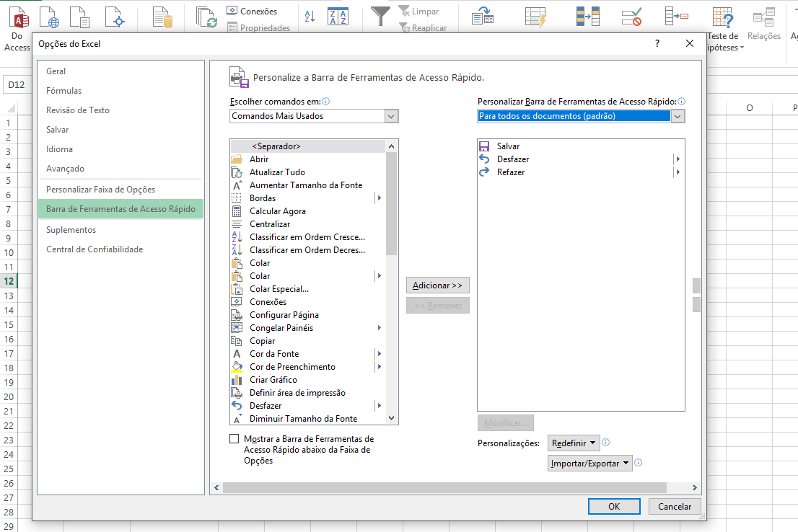This screenshot has height=532, width=798.
Task: Select Salvar in Quick Access list
Action: [x=580, y=146]
